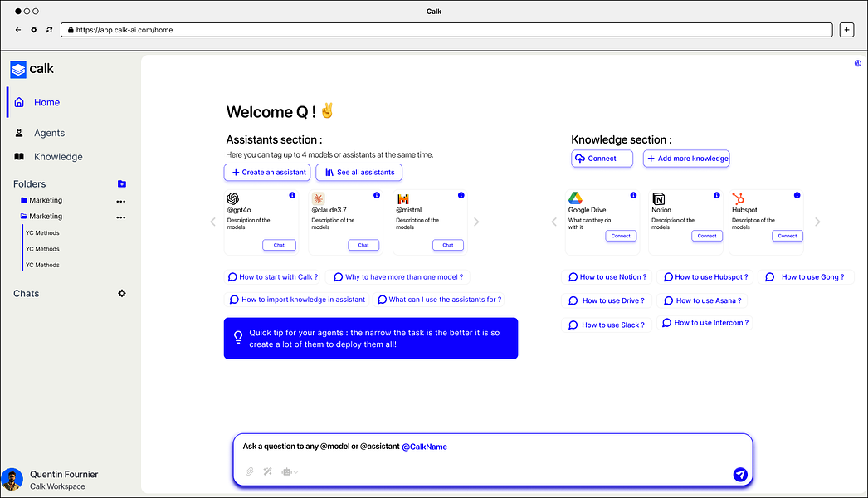This screenshot has height=498, width=868.
Task: Select 'What can I use the assistants for ?'
Action: pos(440,300)
